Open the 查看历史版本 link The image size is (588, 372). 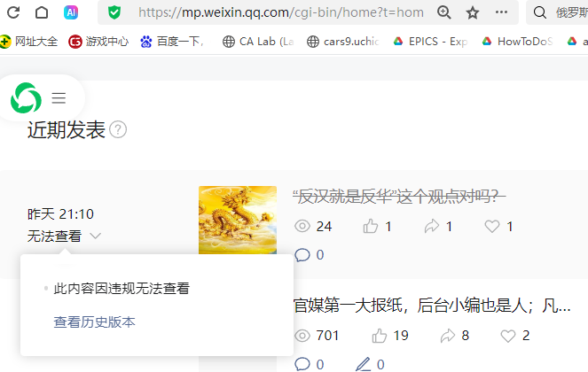tap(95, 322)
